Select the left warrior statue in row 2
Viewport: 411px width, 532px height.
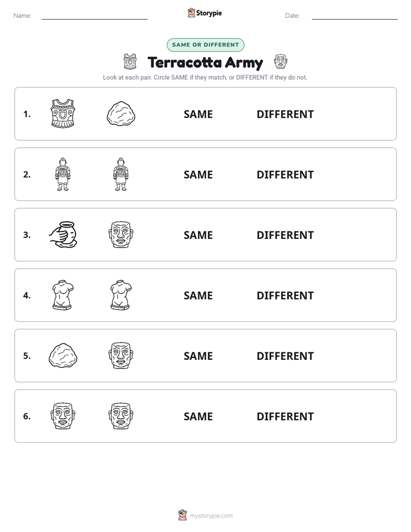pyautogui.click(x=63, y=174)
